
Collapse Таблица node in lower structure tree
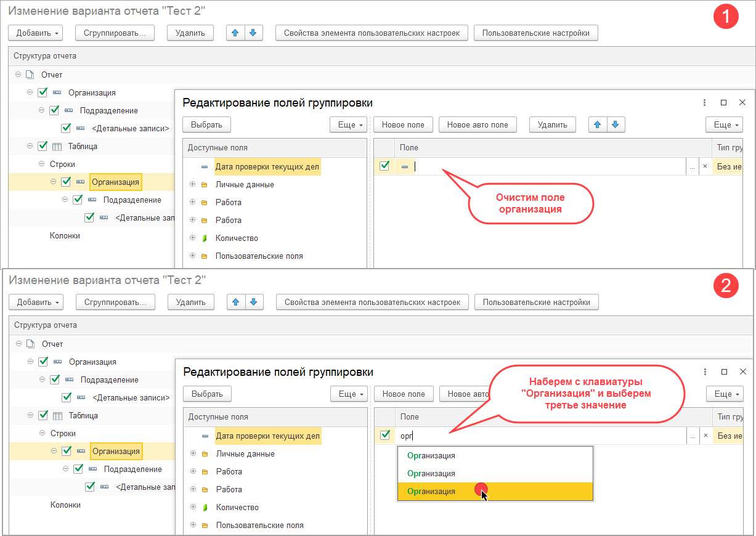(x=30, y=416)
